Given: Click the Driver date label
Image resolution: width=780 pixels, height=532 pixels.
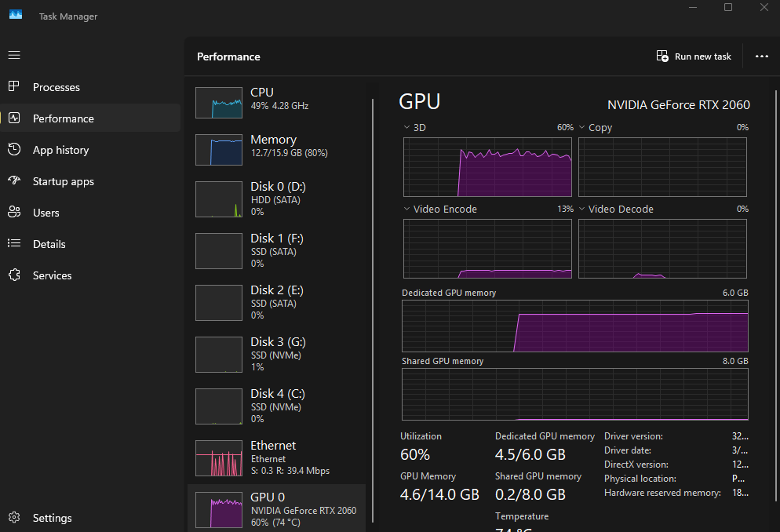Looking at the screenshot, I should tap(627, 450).
